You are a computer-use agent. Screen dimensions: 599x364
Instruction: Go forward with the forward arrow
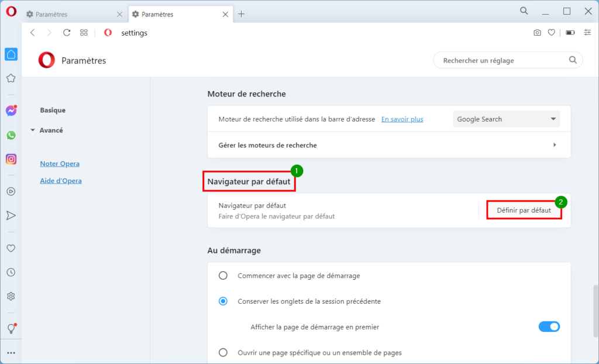coord(49,33)
